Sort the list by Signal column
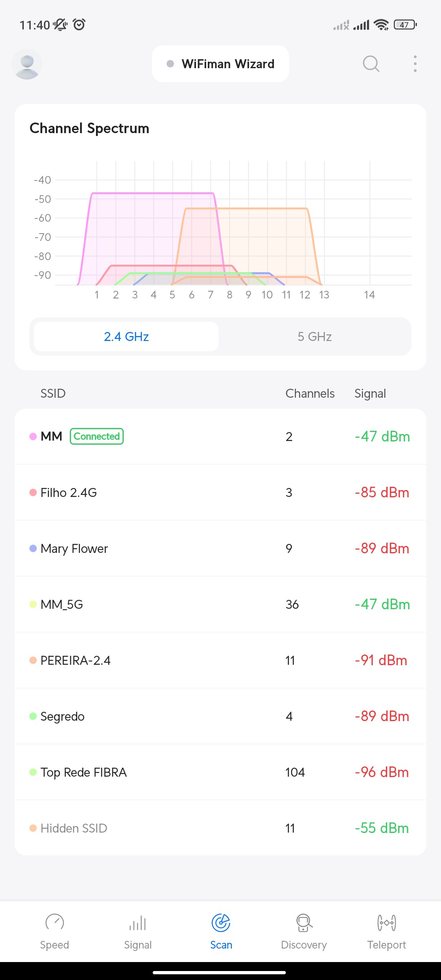 point(370,393)
